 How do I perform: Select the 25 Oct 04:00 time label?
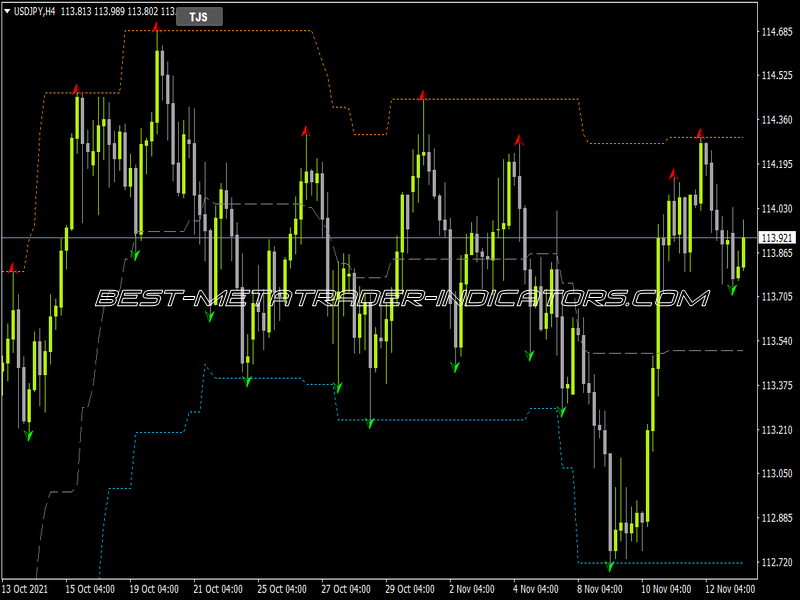[x=282, y=589]
